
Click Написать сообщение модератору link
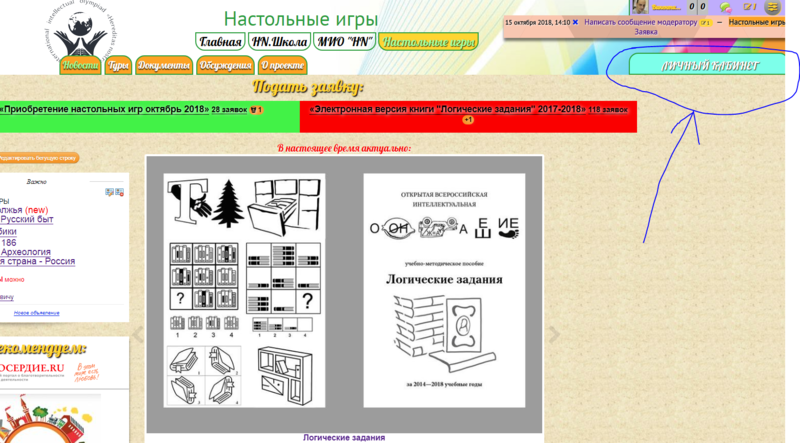(640, 22)
